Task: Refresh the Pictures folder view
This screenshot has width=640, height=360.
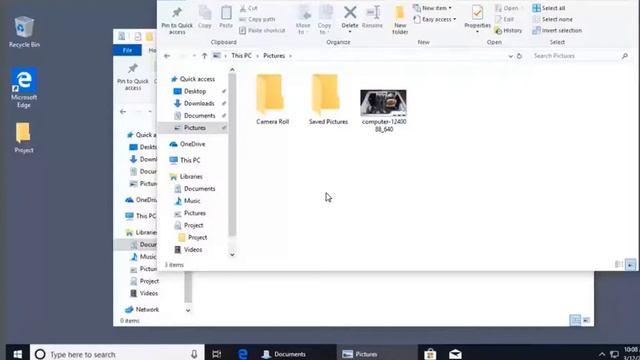Action: [519, 56]
